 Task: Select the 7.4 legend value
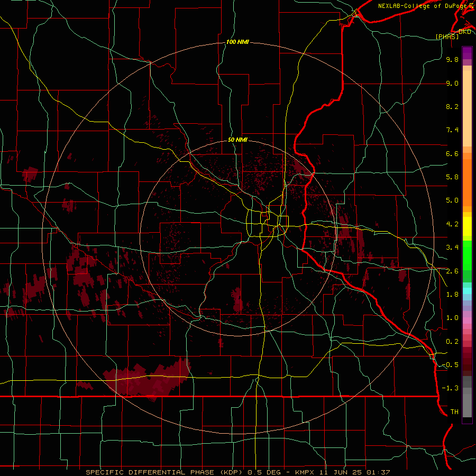452,130
